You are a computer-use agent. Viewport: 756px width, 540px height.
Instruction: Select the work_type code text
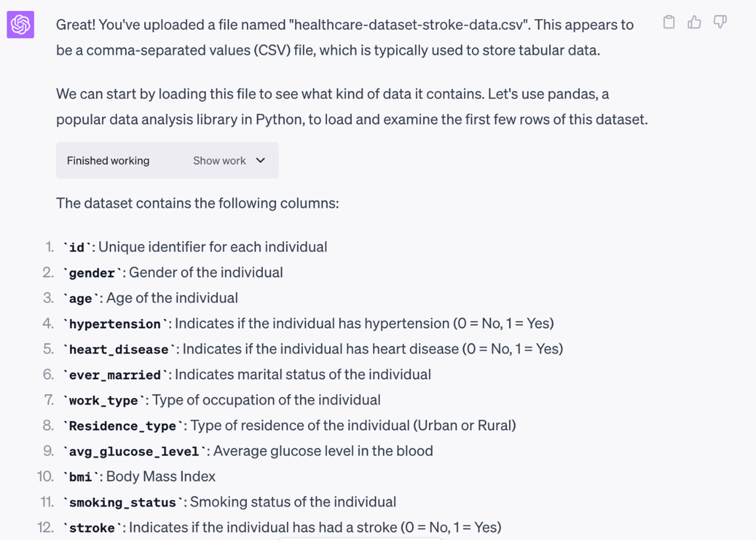(x=103, y=401)
